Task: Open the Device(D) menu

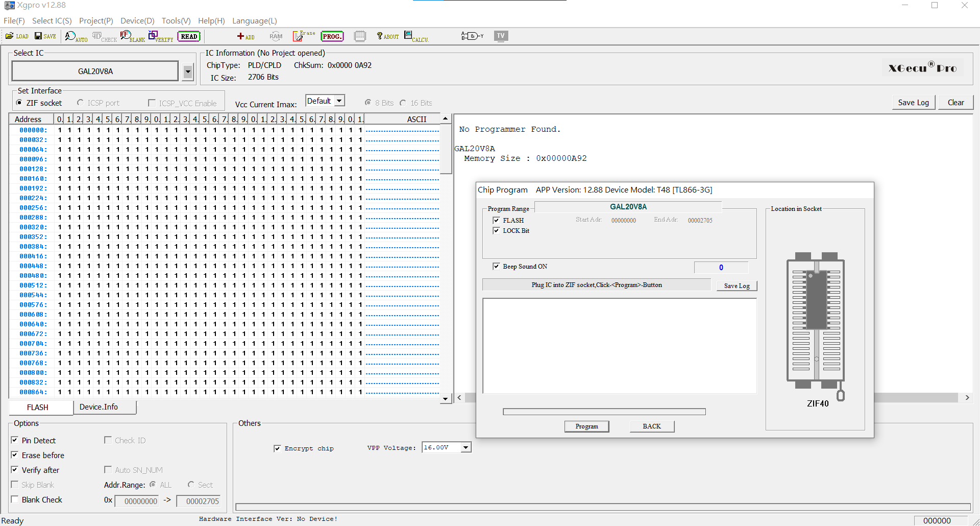Action: point(137,21)
